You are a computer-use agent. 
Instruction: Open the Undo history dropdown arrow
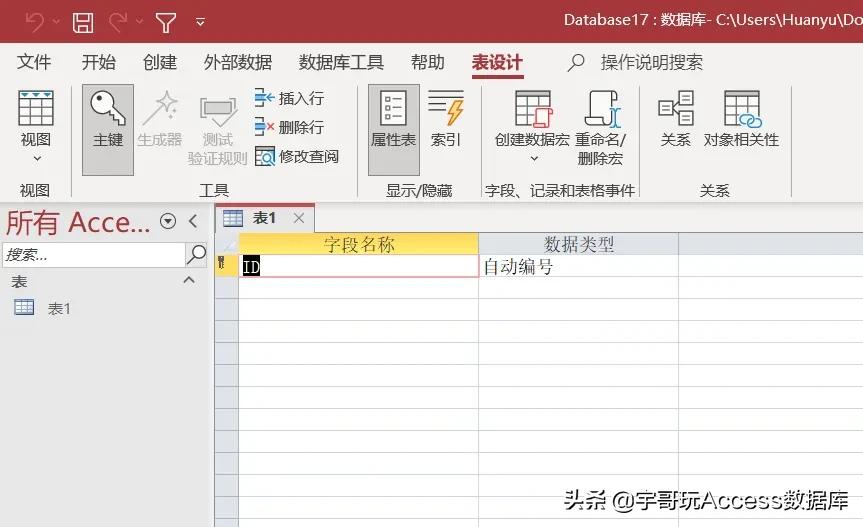[x=57, y=22]
